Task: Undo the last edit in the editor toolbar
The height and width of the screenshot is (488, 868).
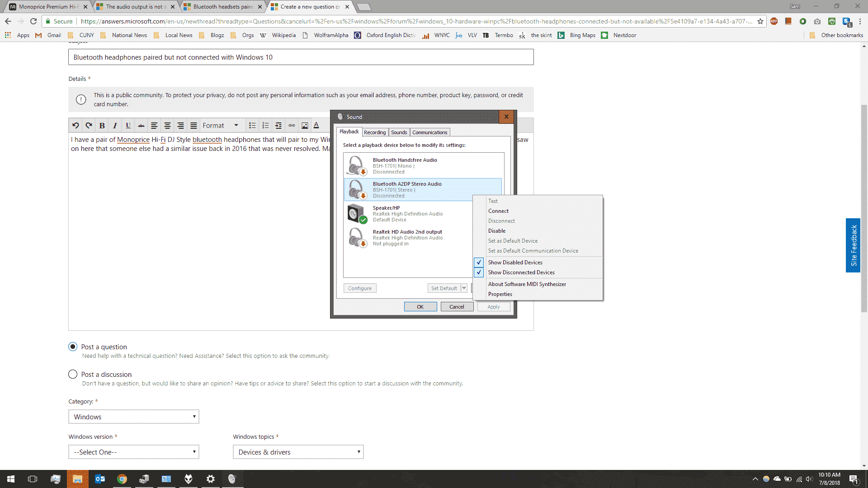Action: 75,126
